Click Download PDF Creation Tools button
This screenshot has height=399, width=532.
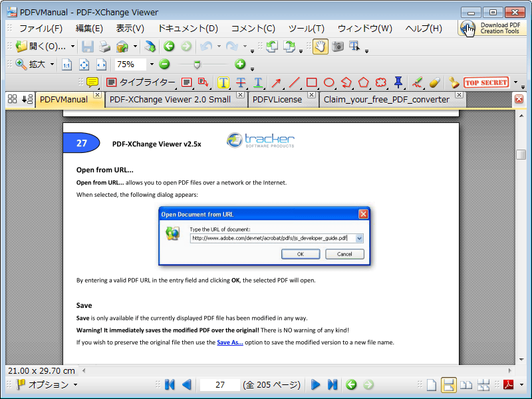[x=492, y=28]
